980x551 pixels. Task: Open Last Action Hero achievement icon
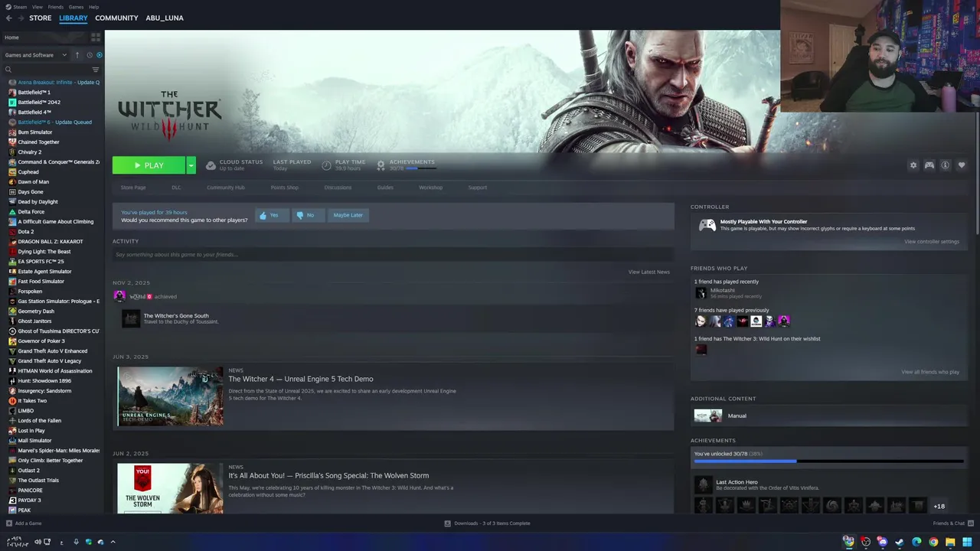703,484
